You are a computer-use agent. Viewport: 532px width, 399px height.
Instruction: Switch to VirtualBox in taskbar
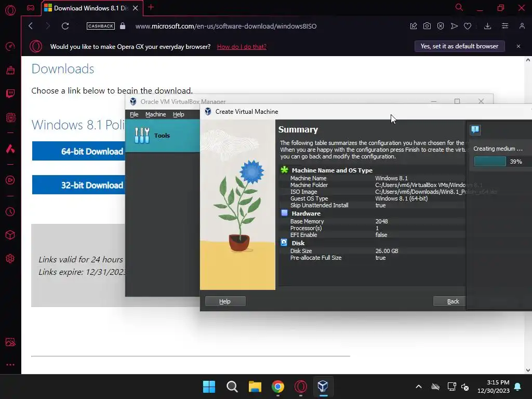323,387
